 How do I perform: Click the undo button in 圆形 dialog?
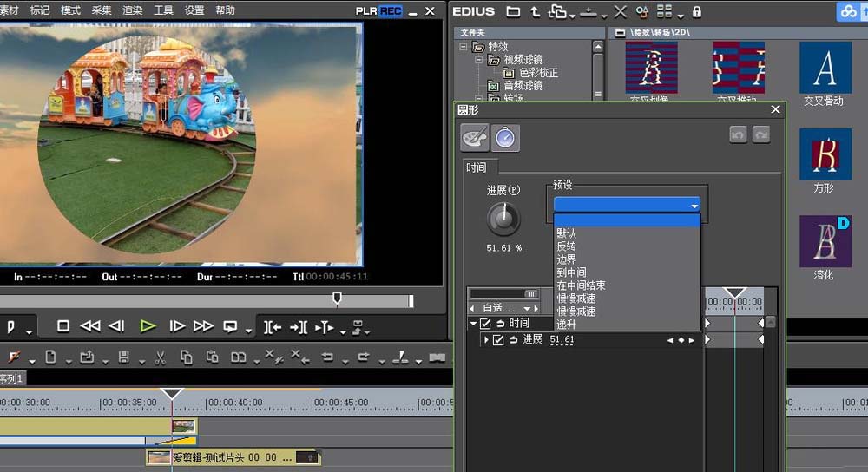point(738,134)
